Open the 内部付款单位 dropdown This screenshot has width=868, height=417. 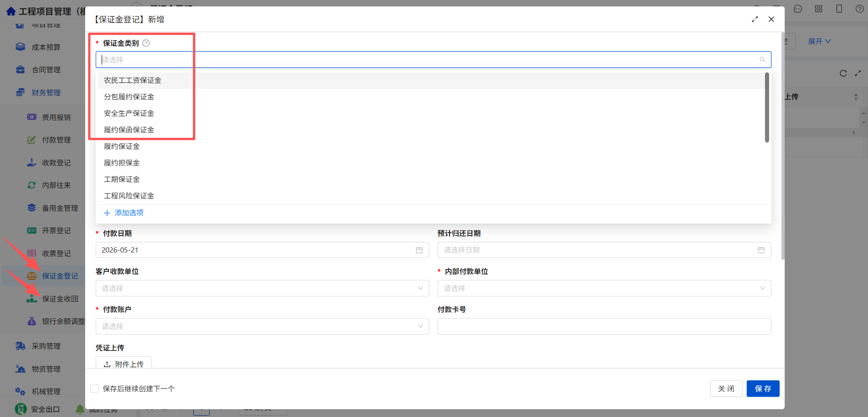click(604, 288)
